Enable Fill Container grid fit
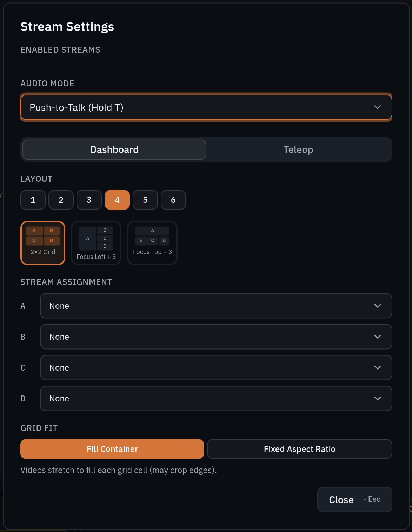This screenshot has width=412, height=532. click(x=112, y=449)
